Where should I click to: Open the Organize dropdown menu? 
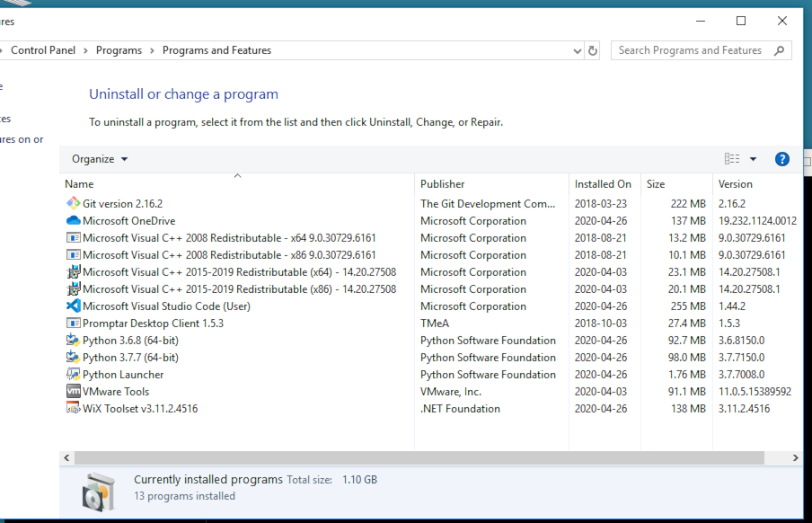[100, 159]
